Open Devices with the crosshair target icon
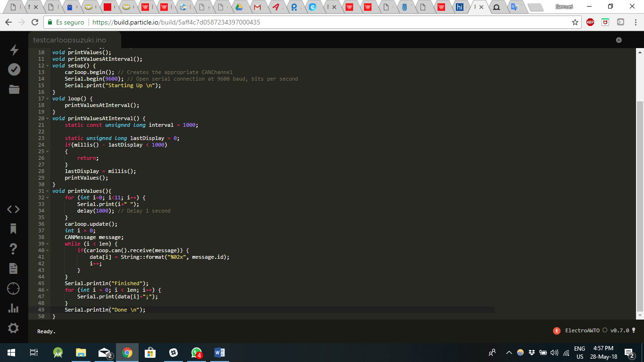This screenshot has height=362, width=644. [x=14, y=288]
